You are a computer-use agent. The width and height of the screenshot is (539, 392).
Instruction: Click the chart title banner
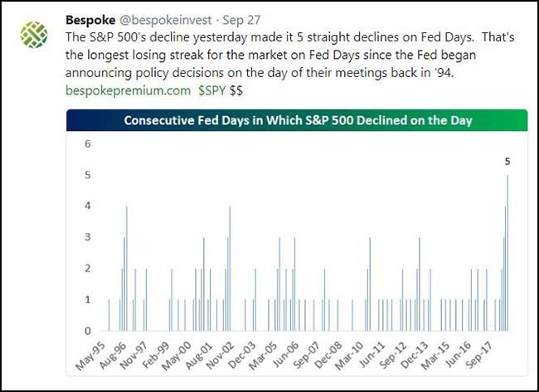tap(297, 120)
